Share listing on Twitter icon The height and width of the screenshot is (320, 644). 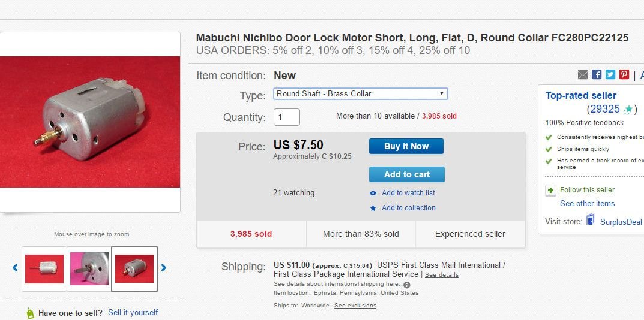pyautogui.click(x=610, y=74)
